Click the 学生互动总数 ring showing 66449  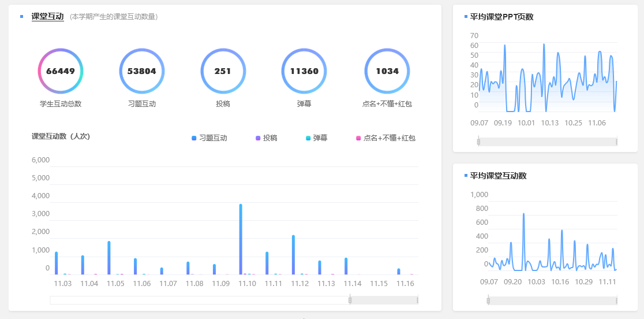coord(61,71)
